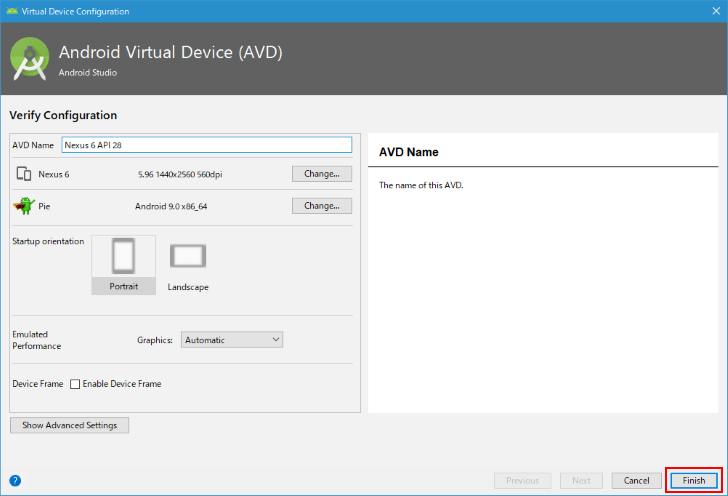Select Portrait startup orientation
The image size is (728, 496).
pyautogui.click(x=124, y=265)
